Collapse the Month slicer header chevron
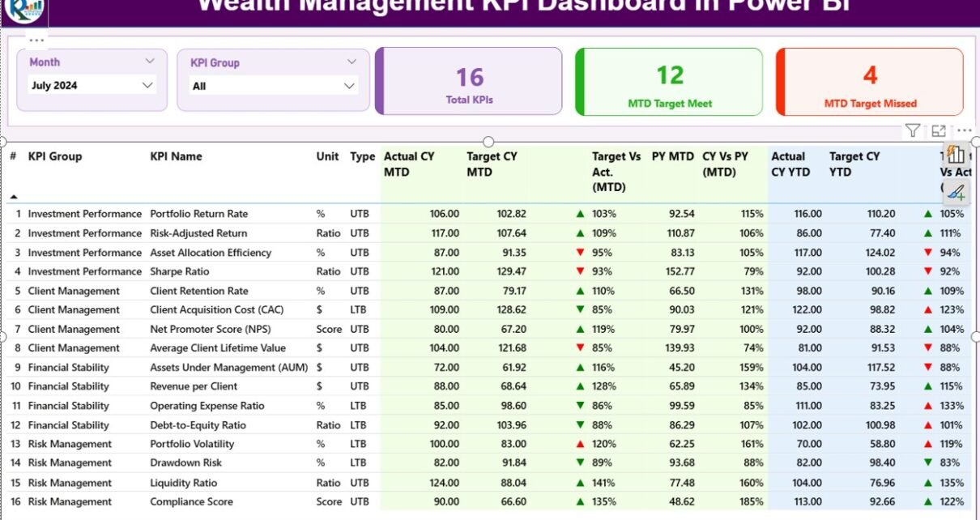 149,62
